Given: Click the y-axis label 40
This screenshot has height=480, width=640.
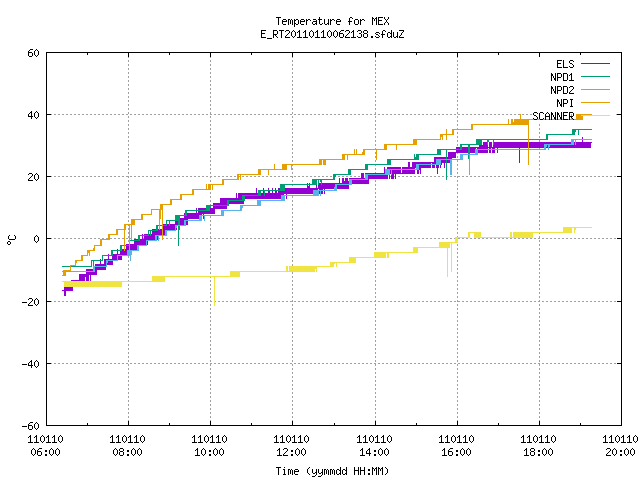Looking at the screenshot, I should coord(33,115).
